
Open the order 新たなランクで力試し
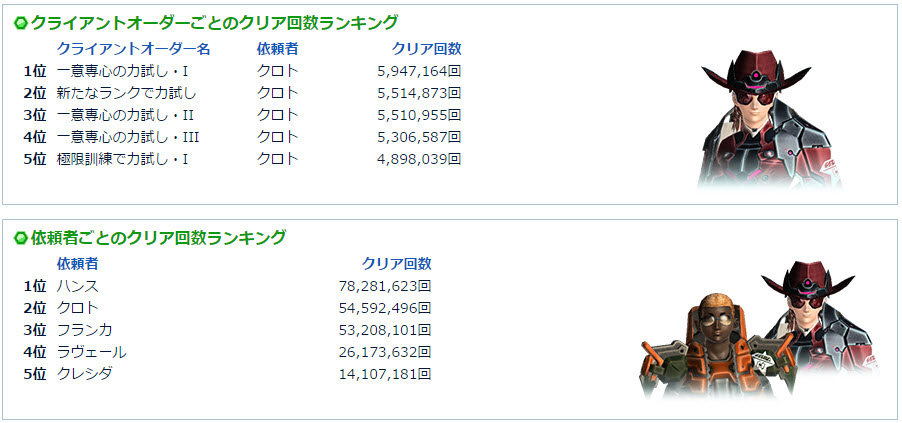(x=126, y=93)
